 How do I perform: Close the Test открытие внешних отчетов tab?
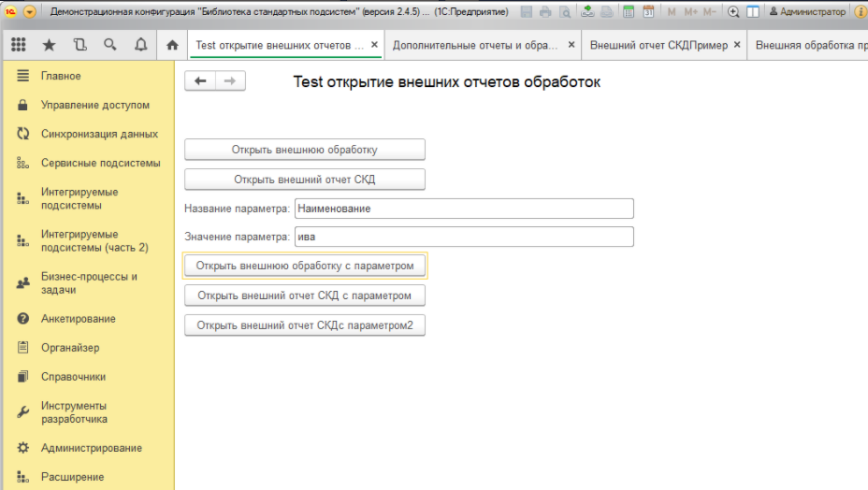[x=375, y=45]
